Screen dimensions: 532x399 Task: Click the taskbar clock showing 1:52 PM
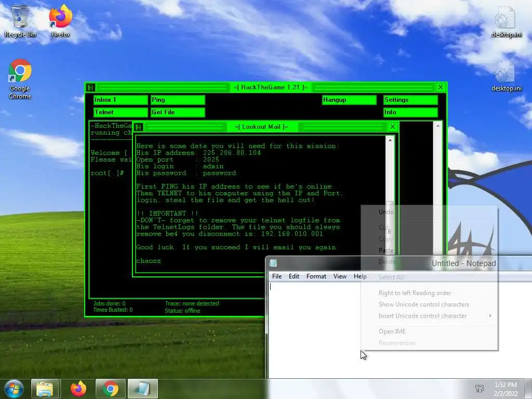click(x=506, y=389)
